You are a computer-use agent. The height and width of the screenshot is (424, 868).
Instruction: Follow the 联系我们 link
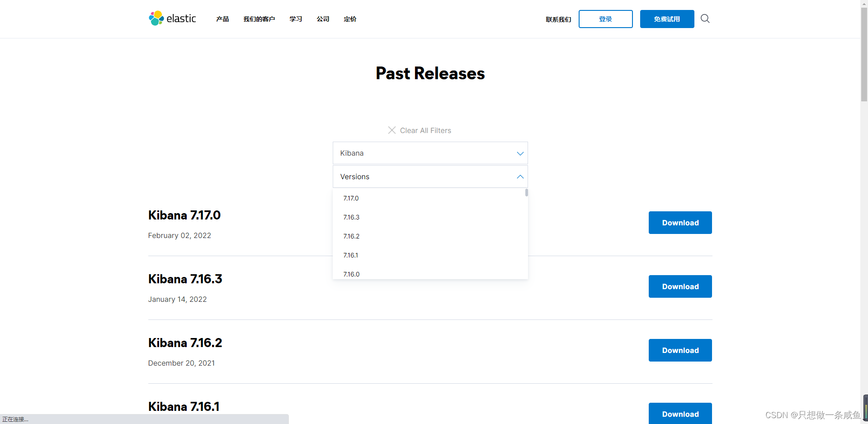click(x=558, y=19)
